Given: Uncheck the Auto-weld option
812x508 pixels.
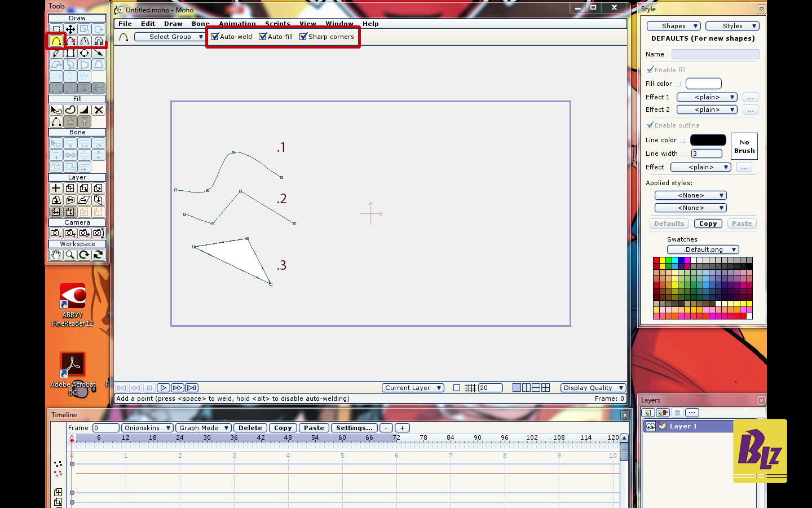Looking at the screenshot, I should tap(214, 37).
